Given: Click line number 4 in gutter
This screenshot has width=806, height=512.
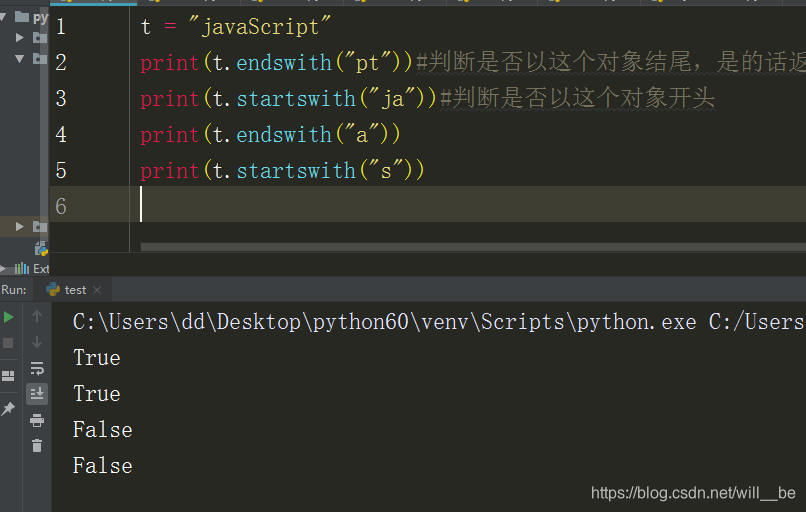Looking at the screenshot, I should click(x=61, y=134).
